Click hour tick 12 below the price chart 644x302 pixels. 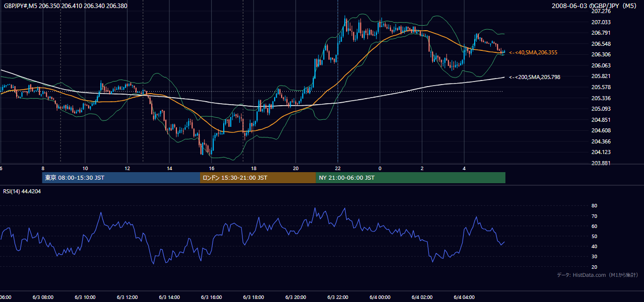(127, 169)
